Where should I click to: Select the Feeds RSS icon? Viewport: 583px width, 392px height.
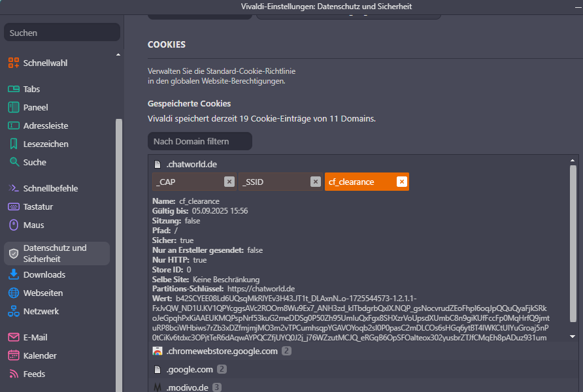[14, 374]
